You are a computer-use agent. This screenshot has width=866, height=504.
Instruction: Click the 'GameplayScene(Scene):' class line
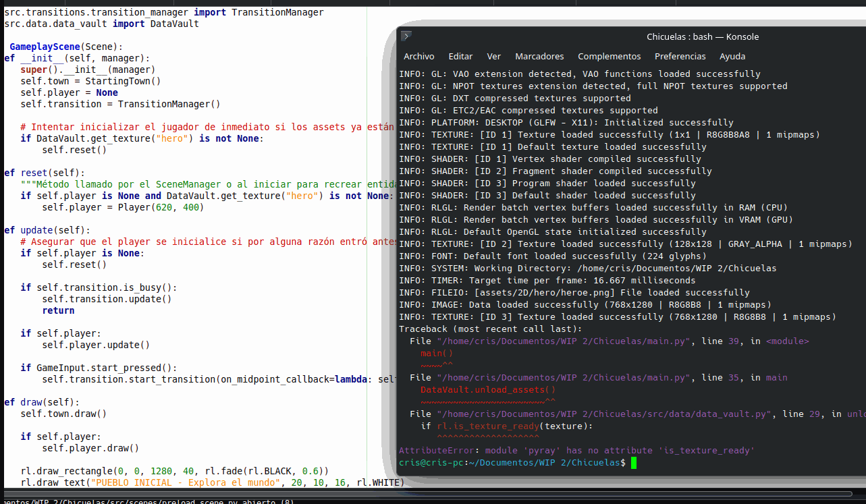click(x=67, y=47)
